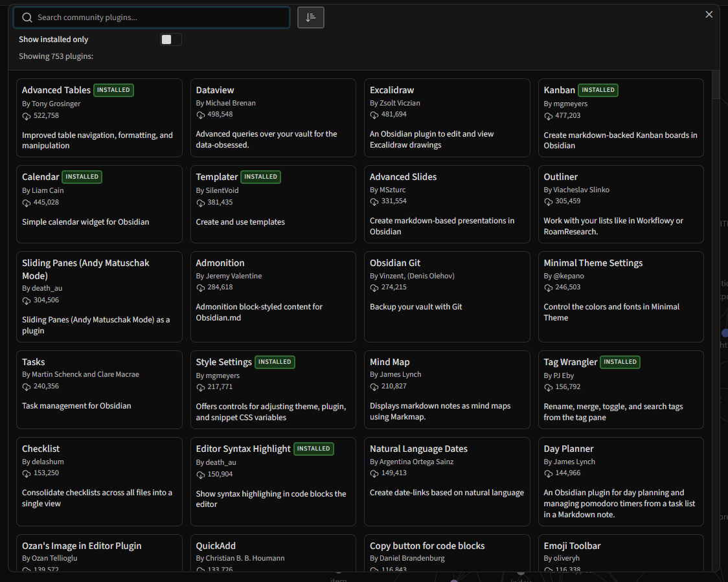Click download icon beside 150,904
The width and height of the screenshot is (728, 582).
pyautogui.click(x=201, y=475)
